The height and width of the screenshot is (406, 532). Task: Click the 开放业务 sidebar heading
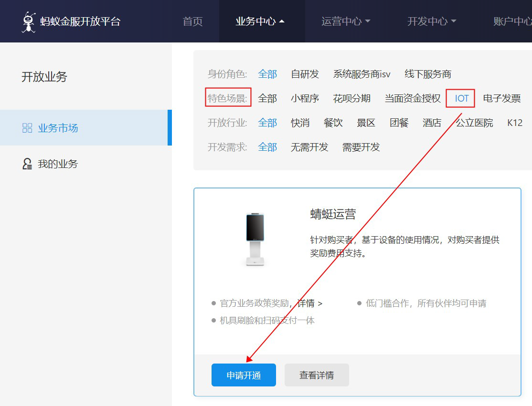(44, 77)
